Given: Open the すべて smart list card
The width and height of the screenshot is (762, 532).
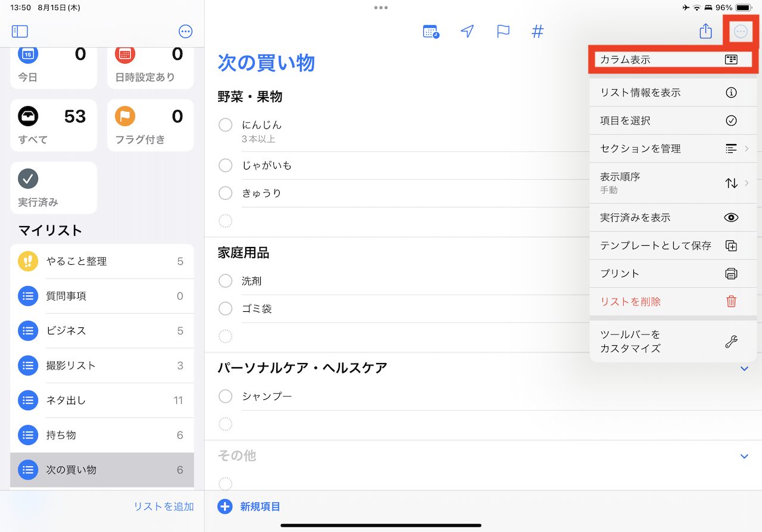Looking at the screenshot, I should pos(54,125).
